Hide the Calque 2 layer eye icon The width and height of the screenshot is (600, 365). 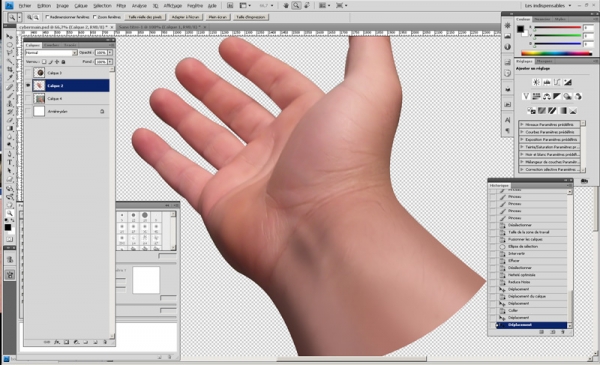tap(28, 85)
